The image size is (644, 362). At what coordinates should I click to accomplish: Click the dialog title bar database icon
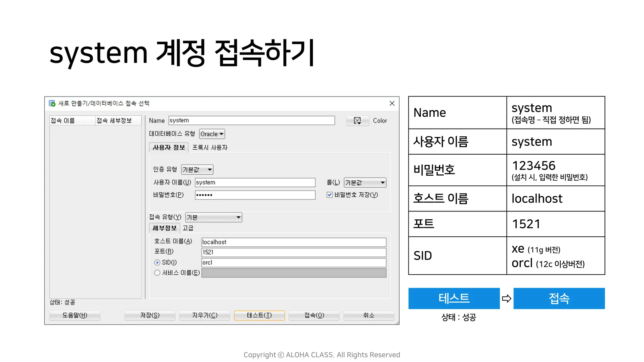pos(52,103)
